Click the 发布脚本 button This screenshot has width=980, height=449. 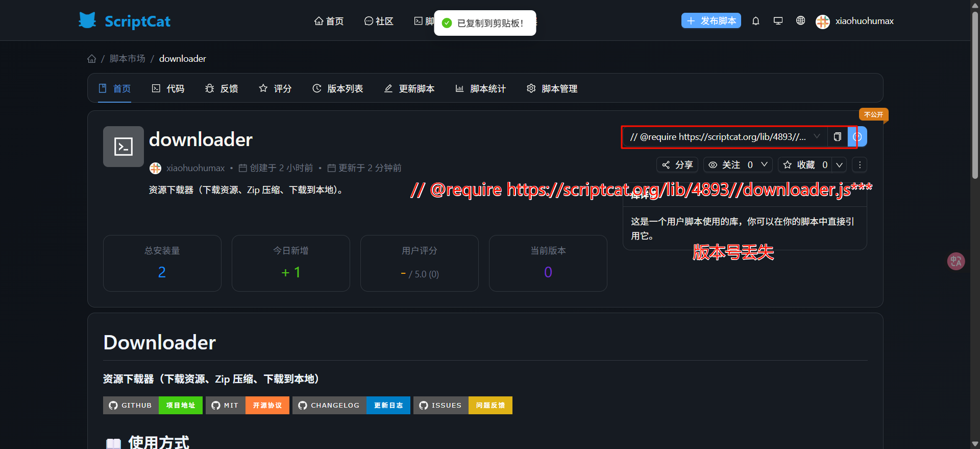coord(711,21)
